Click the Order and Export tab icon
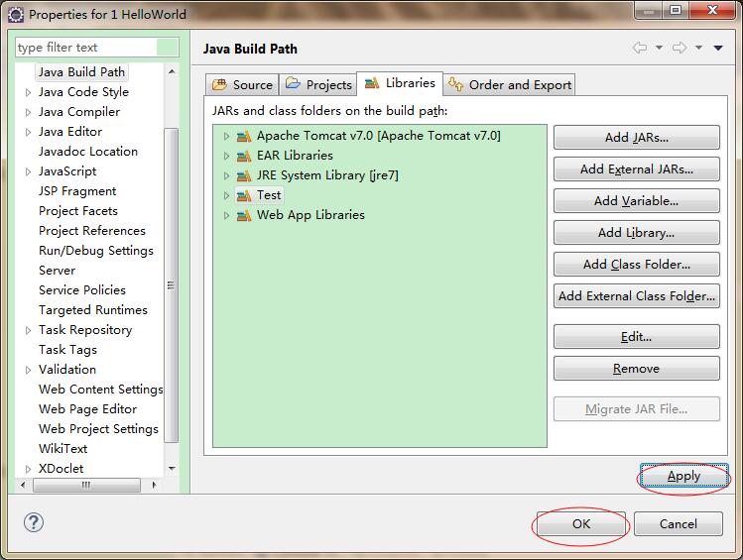The image size is (743, 560). click(455, 84)
